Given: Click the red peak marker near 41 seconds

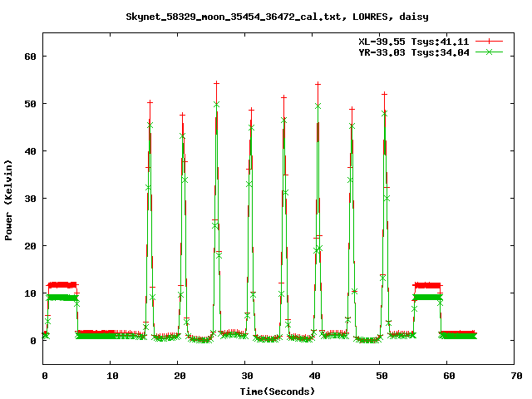Looking at the screenshot, I should (x=318, y=84).
